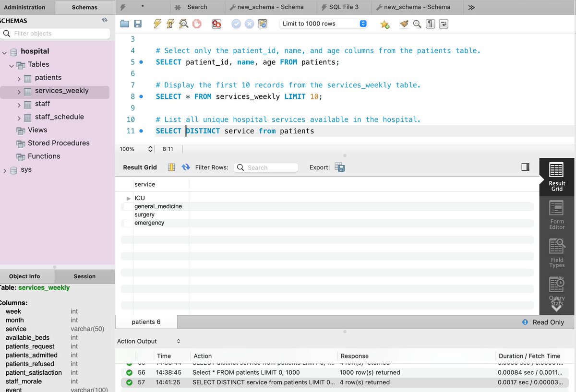Image resolution: width=576 pixels, height=392 pixels.
Task: Expand the staff table node
Action: 19,105
